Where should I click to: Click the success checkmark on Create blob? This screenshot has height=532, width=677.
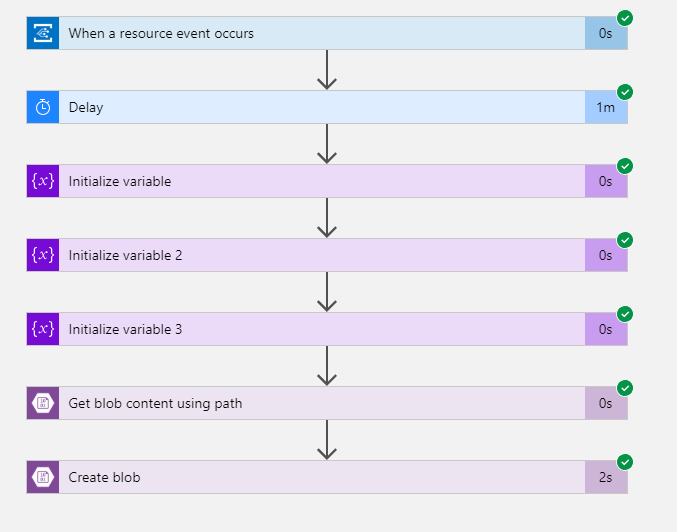[x=625, y=462]
